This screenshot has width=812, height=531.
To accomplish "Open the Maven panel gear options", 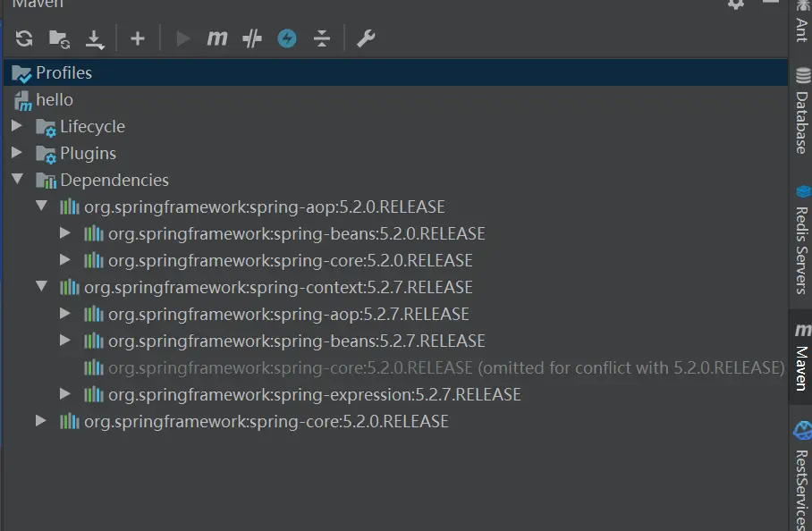I will click(x=736, y=4).
